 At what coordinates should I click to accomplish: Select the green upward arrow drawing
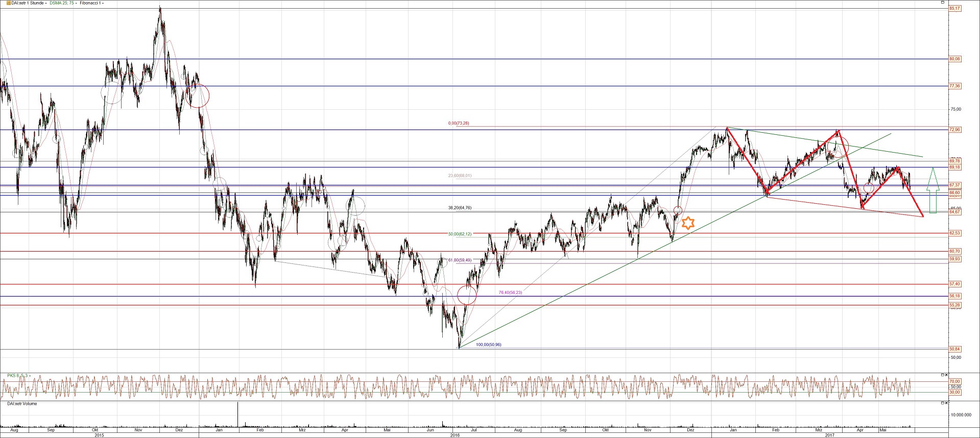coord(933,190)
